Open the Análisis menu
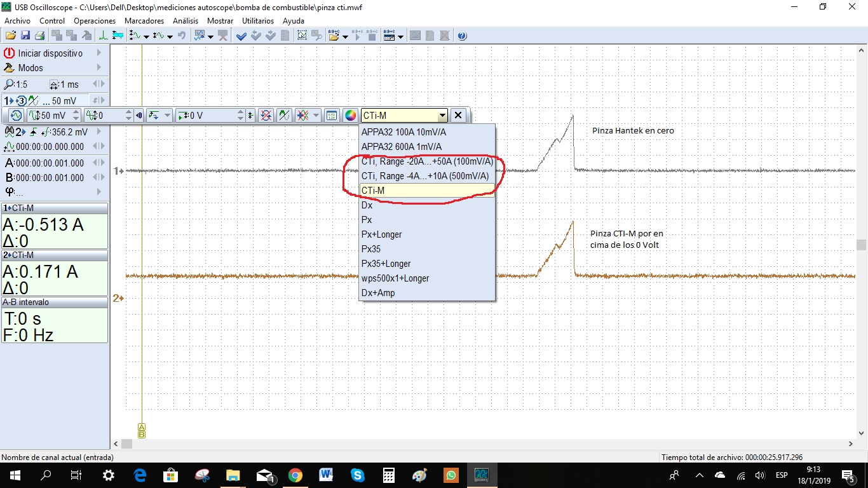 pos(186,21)
